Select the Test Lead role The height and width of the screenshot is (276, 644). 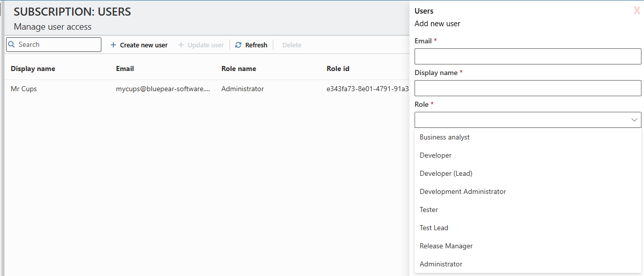tap(434, 228)
